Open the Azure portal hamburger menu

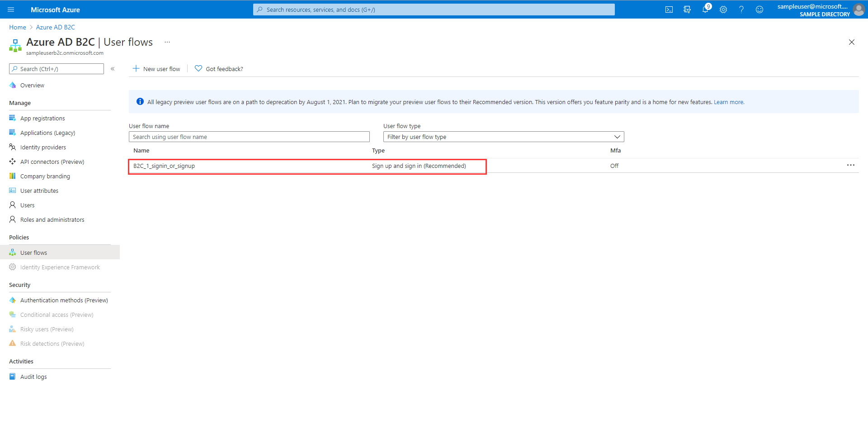[11, 10]
